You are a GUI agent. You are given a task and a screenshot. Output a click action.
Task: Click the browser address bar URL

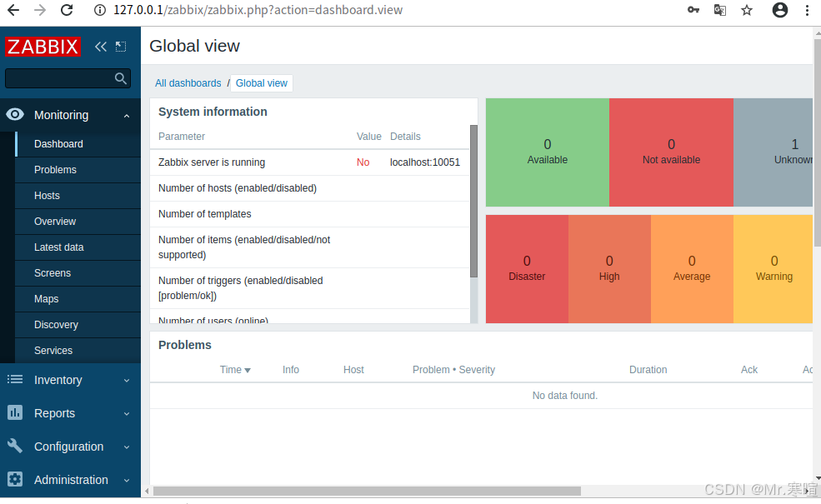click(x=258, y=10)
